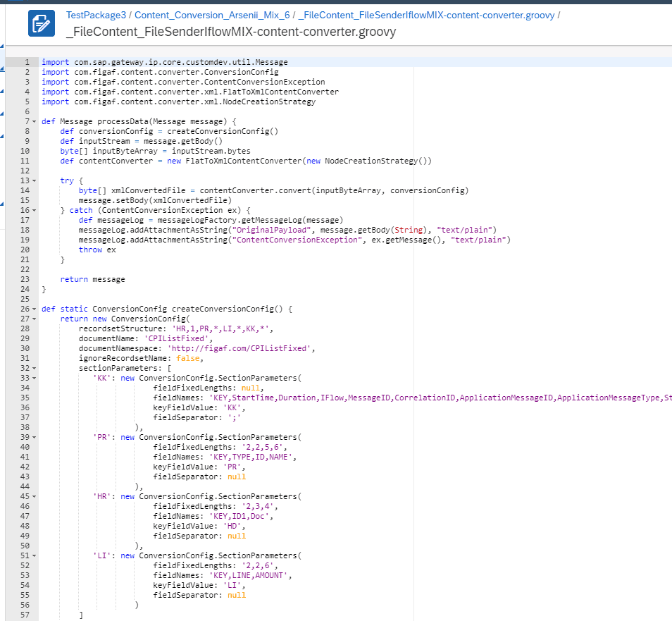Viewport: 672px width, 621px height.
Task: Click fieldNames string starting 'KEY,StartTime,Duration'
Action: (x=440, y=398)
